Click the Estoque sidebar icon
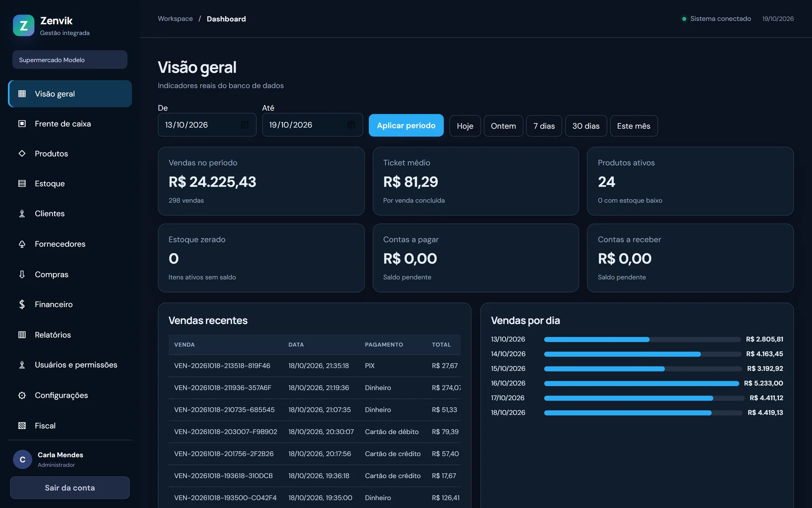 22,183
